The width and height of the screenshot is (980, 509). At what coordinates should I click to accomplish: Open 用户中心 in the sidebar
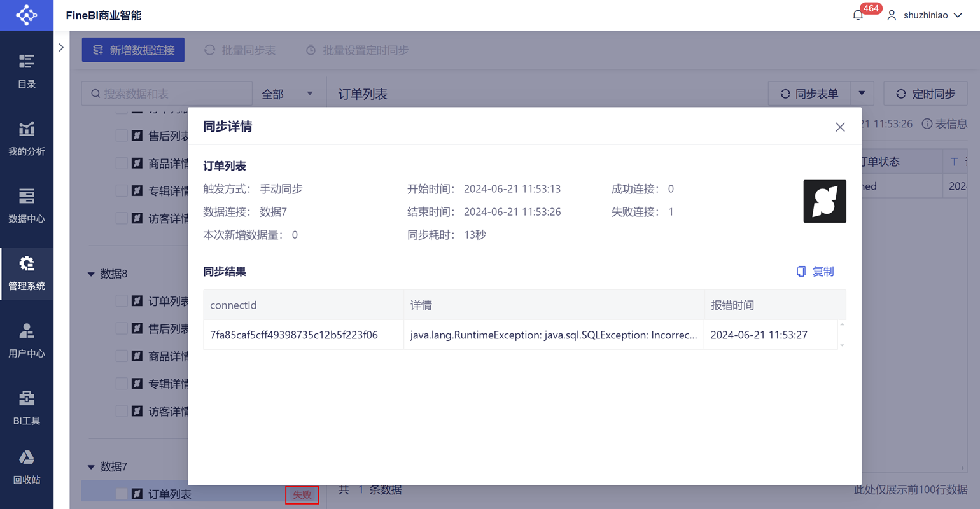pyautogui.click(x=27, y=340)
